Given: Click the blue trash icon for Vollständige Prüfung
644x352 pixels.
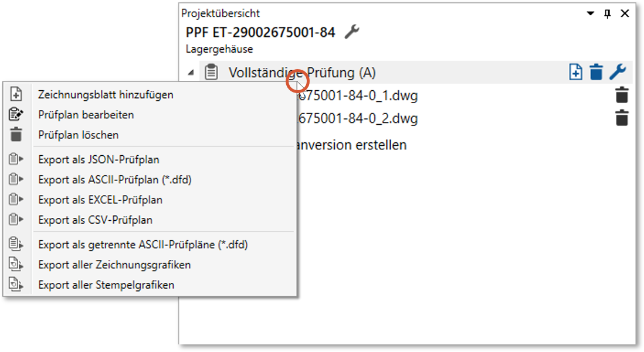Looking at the screenshot, I should point(596,72).
